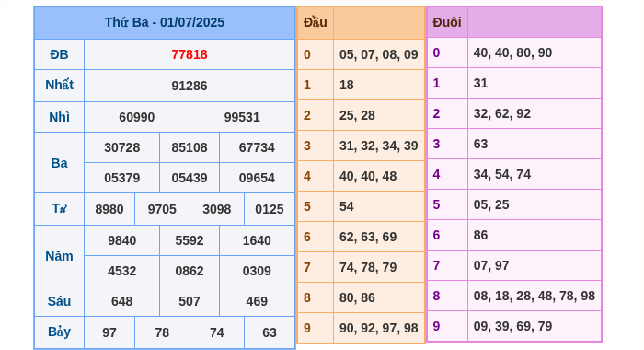The width and height of the screenshot is (644, 350).
Task: Select fifth prize number 0309
Action: coord(257,271)
